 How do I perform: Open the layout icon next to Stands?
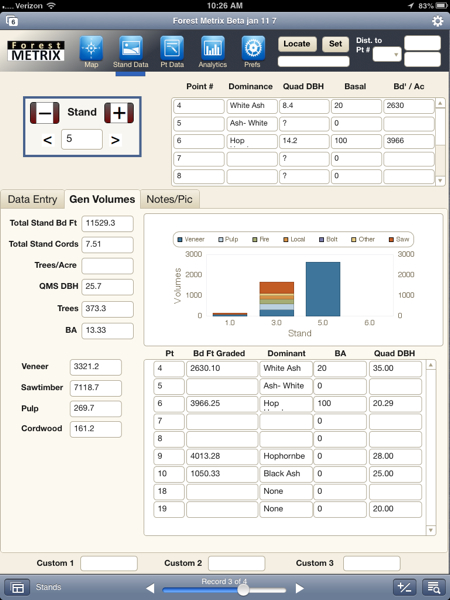pyautogui.click(x=17, y=587)
